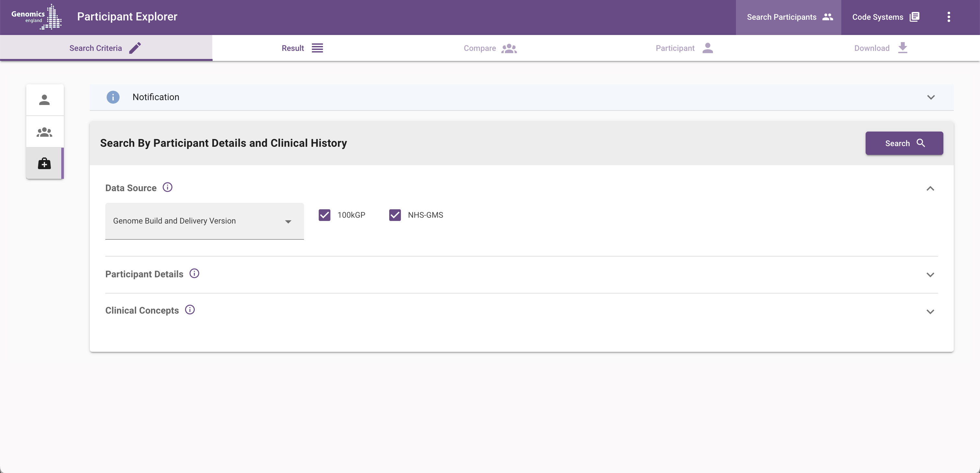This screenshot has width=980, height=473.
Task: Uncheck the 100kGP checkbox
Action: (x=324, y=215)
